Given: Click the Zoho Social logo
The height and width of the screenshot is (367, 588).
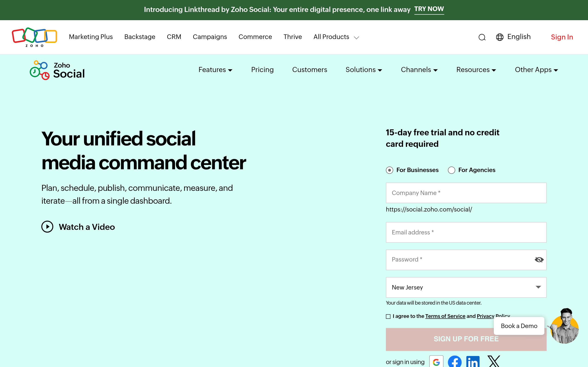Looking at the screenshot, I should click(x=57, y=70).
